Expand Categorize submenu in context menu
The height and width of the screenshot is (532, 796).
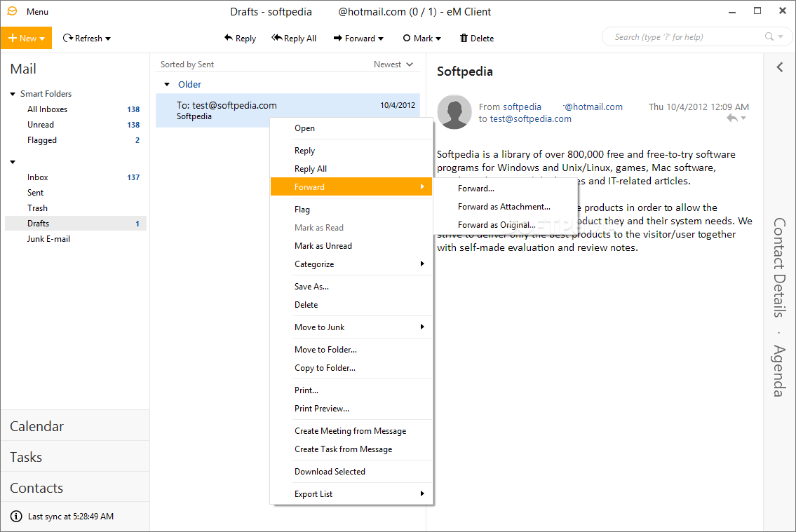[351, 264]
